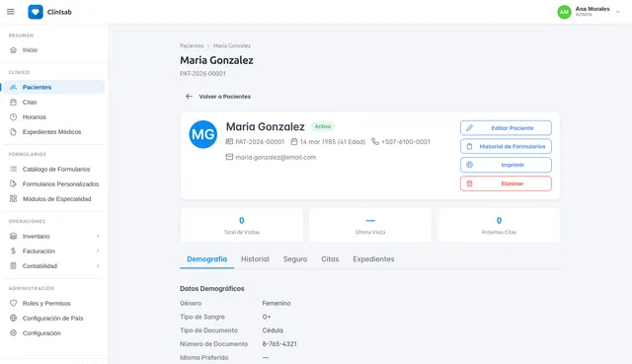
Task: Open Expedientes Médicos in sidebar
Action: (x=54, y=131)
